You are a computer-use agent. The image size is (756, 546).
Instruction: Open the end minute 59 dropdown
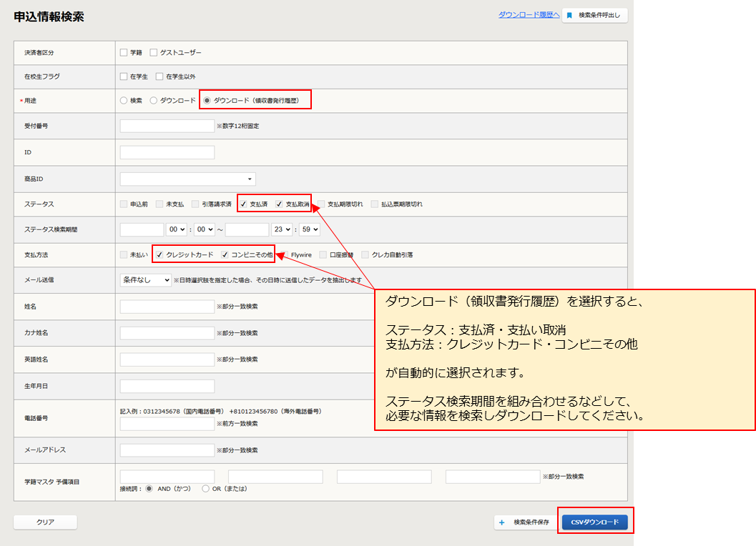point(309,229)
